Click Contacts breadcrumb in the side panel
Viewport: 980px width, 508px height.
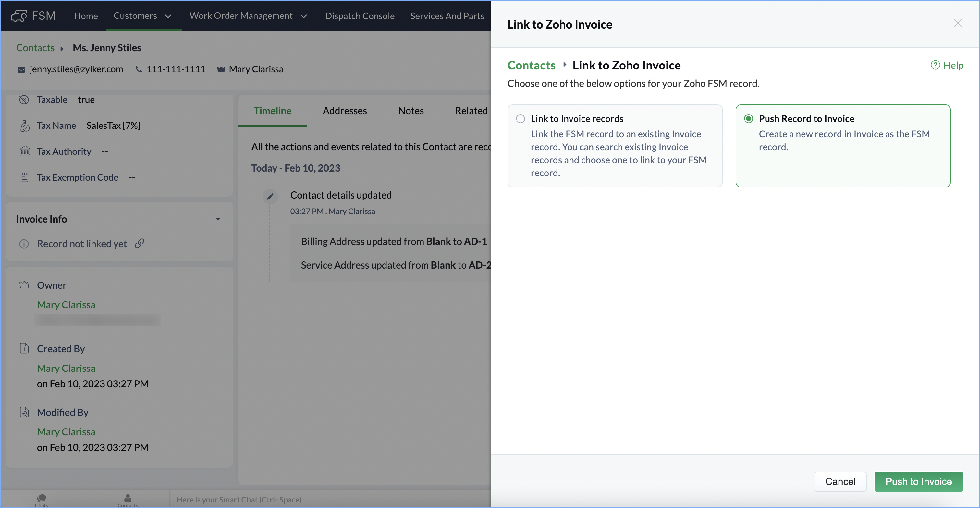(x=531, y=65)
